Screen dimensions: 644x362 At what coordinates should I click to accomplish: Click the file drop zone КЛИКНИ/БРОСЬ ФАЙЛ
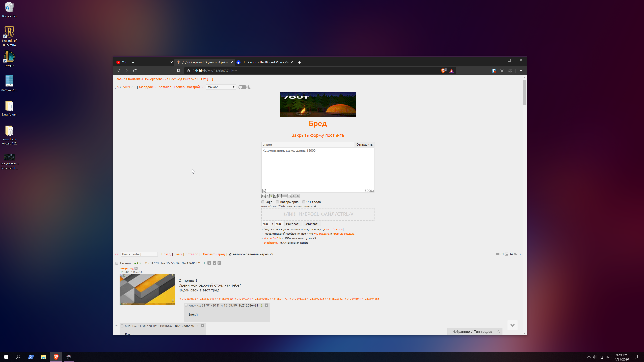[317, 214]
